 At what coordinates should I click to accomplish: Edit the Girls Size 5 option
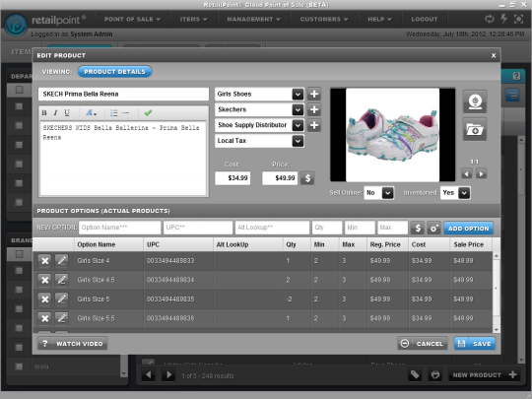click(61, 299)
